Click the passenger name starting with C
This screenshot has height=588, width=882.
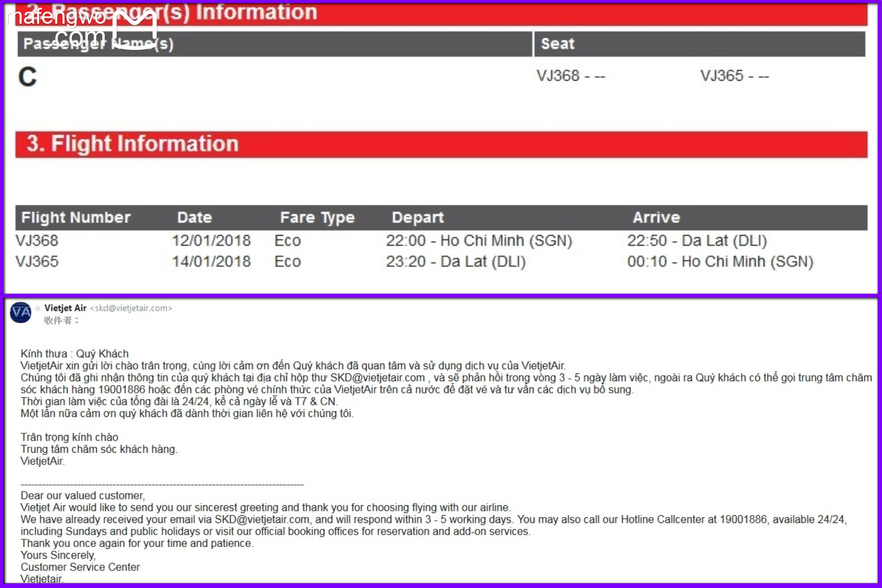pos(28,77)
